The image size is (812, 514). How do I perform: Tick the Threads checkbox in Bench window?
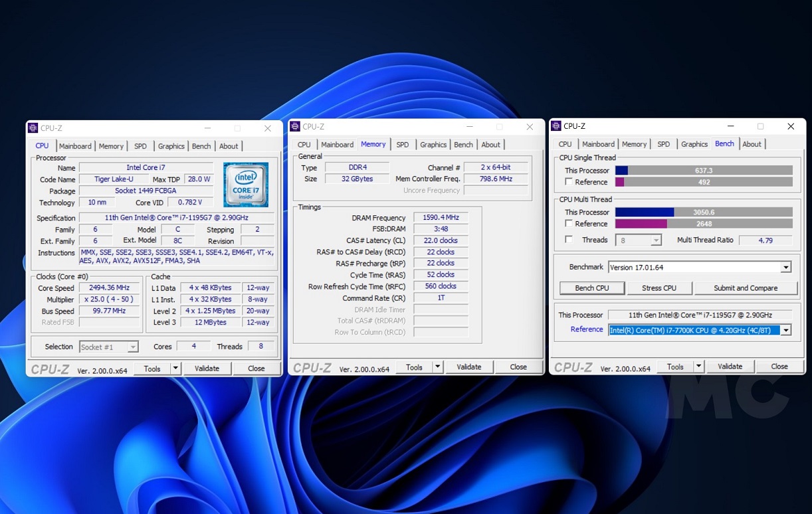pyautogui.click(x=569, y=240)
